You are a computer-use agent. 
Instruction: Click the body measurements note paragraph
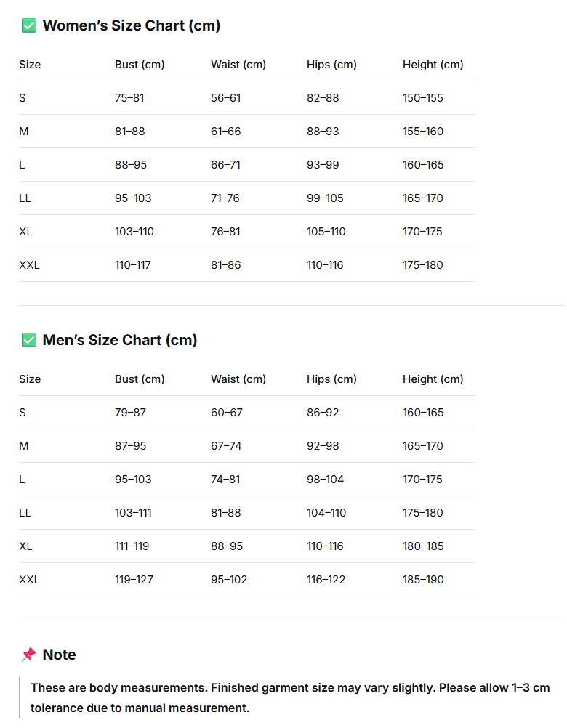(290, 697)
